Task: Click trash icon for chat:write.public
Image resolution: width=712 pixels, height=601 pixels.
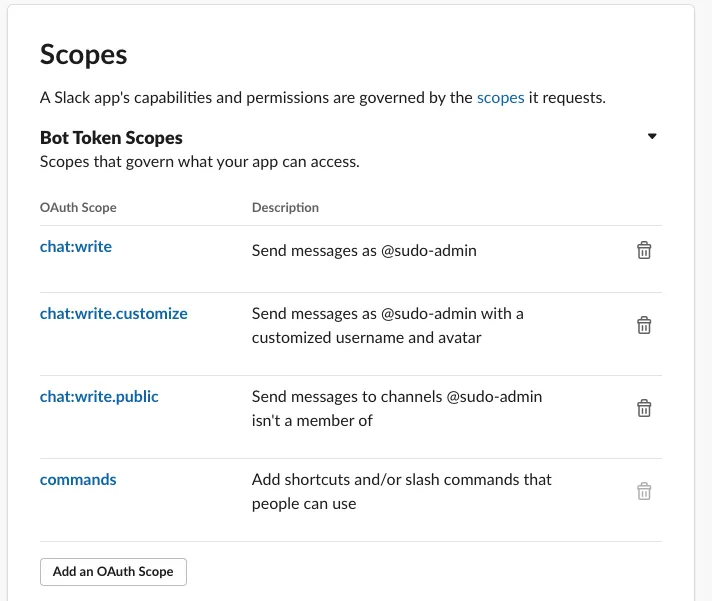Action: pyautogui.click(x=645, y=408)
